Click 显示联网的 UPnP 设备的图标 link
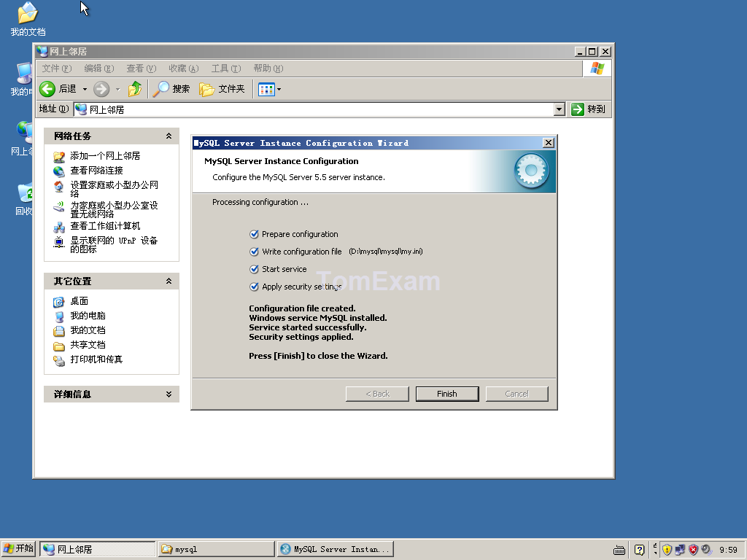 tap(114, 245)
